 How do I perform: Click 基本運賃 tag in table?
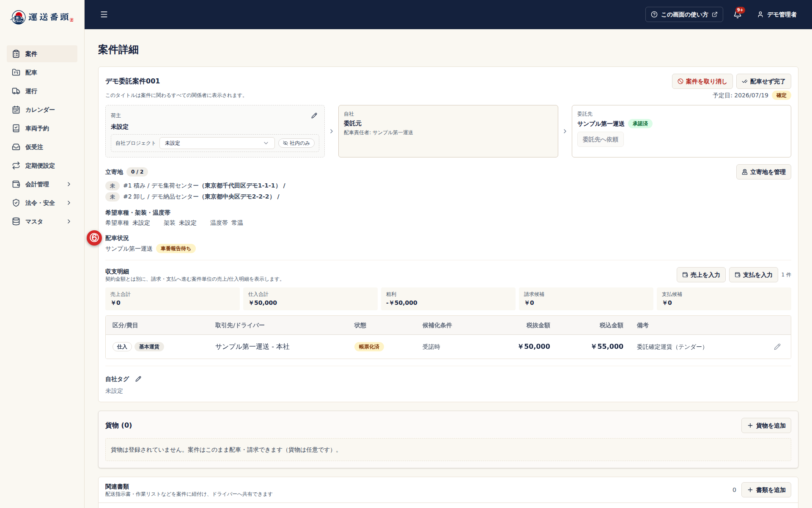(149, 347)
